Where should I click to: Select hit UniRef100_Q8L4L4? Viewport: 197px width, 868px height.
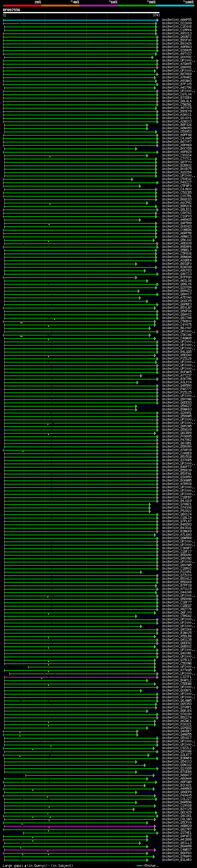click(x=177, y=101)
